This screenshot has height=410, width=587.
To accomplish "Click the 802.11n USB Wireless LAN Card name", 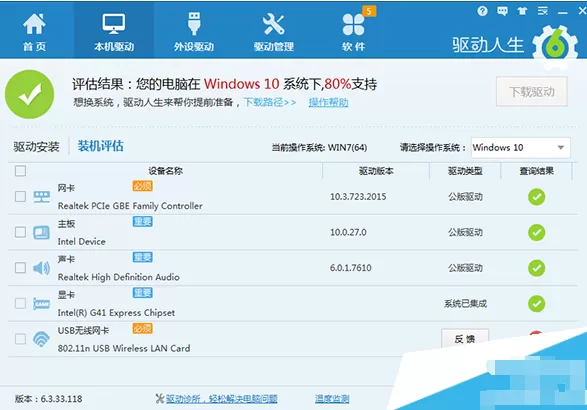I will click(x=124, y=348).
